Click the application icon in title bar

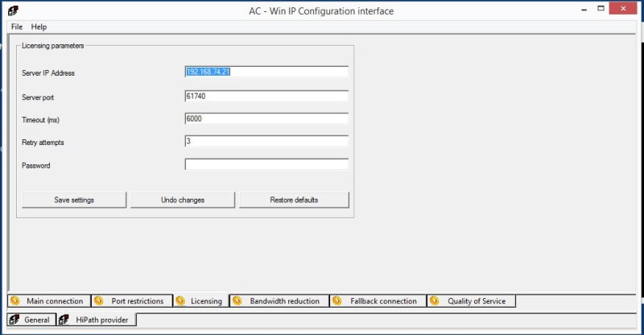coord(13,10)
